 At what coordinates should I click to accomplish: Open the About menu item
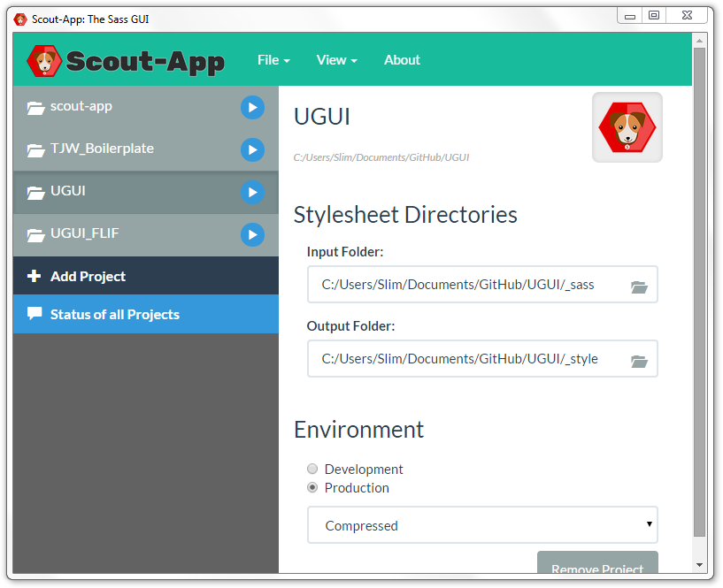click(402, 60)
